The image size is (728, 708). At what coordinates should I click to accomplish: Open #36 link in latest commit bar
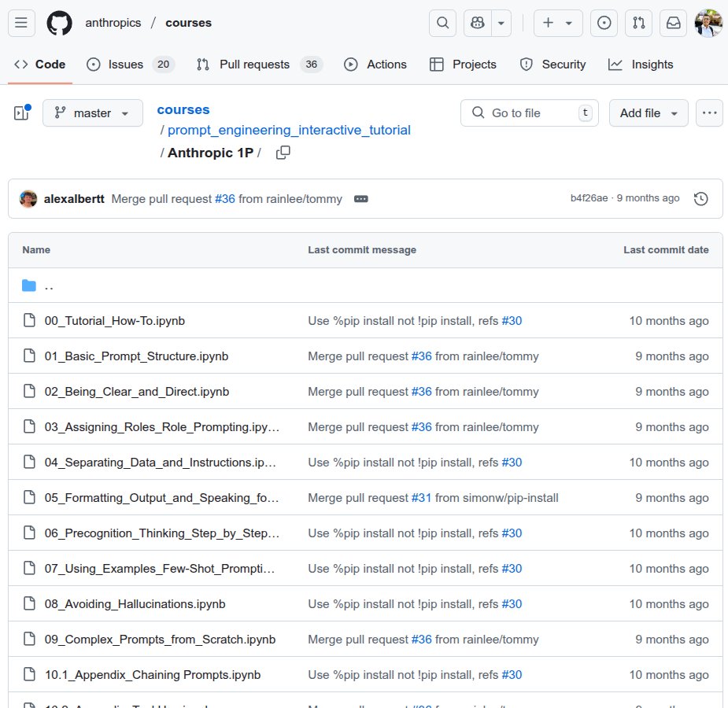point(225,198)
